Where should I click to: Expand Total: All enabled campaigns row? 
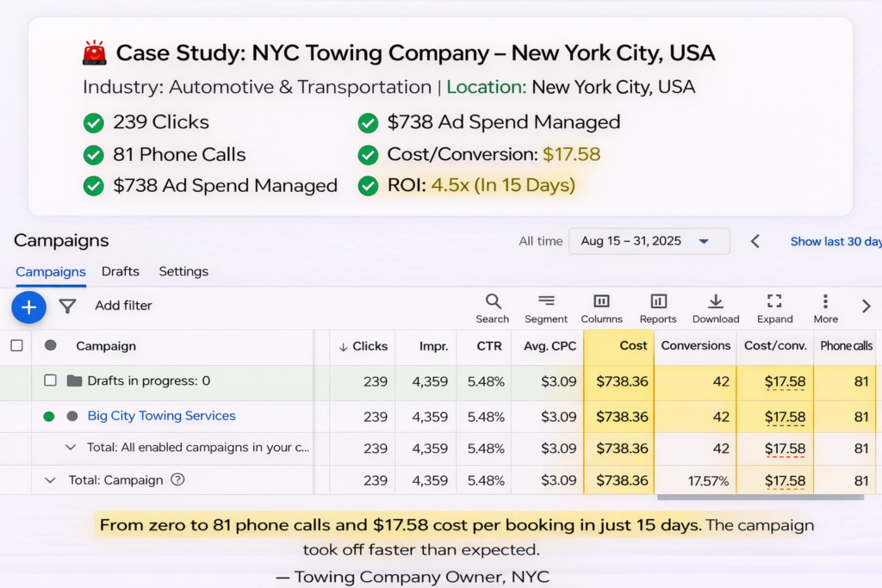click(71, 448)
